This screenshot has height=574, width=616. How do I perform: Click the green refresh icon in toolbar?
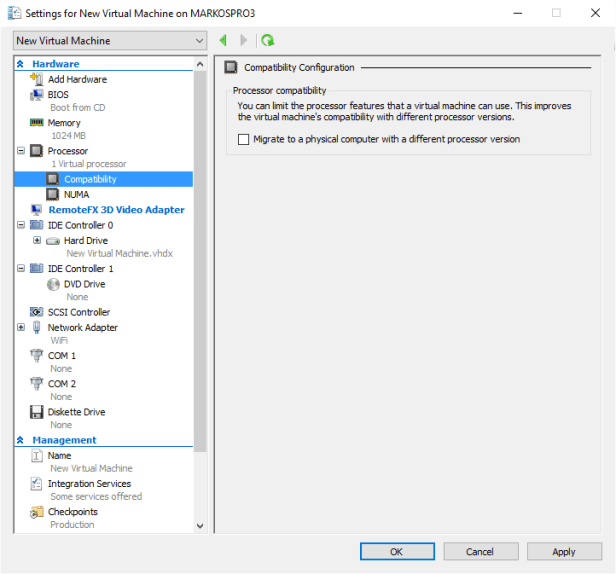pos(267,41)
